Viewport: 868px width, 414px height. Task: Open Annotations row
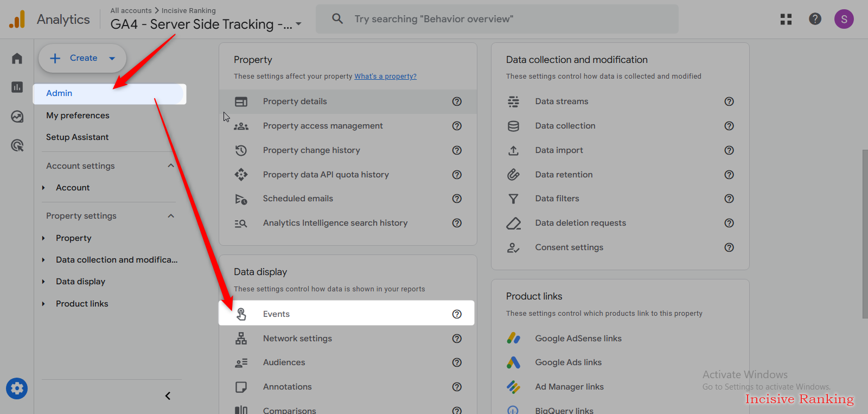click(348, 387)
